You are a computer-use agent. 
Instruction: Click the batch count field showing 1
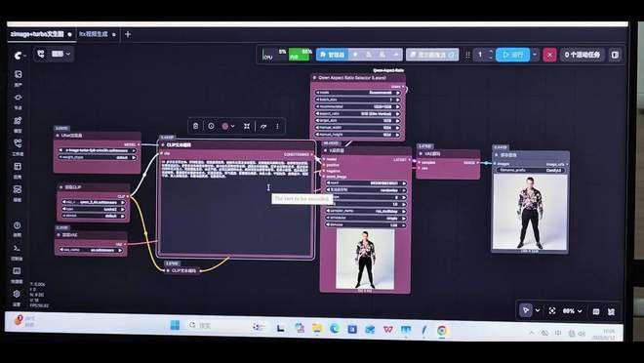(x=480, y=55)
